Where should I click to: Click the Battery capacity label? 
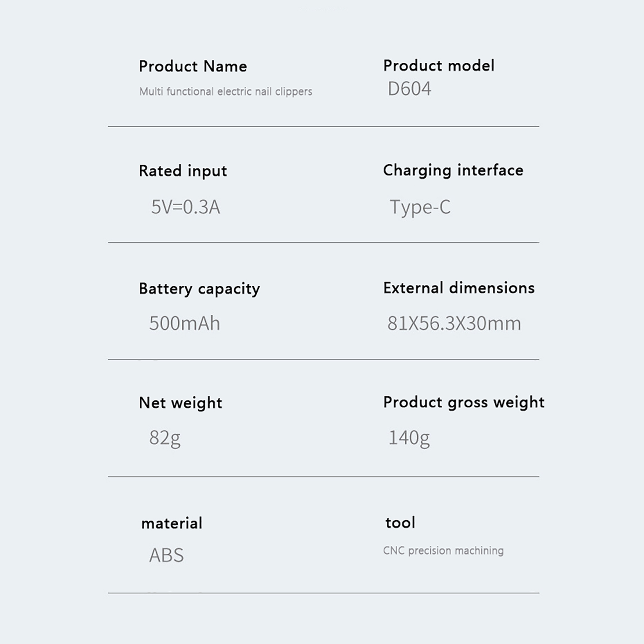[x=199, y=289]
